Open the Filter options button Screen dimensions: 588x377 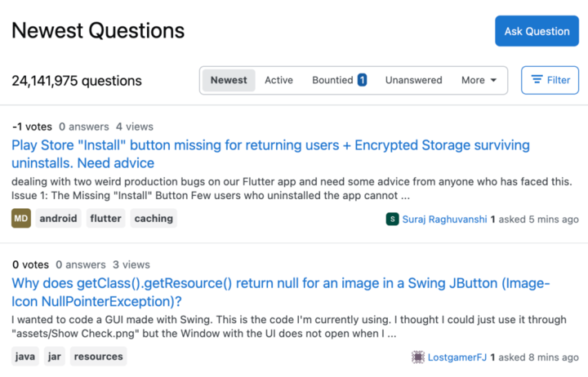pyautogui.click(x=550, y=80)
